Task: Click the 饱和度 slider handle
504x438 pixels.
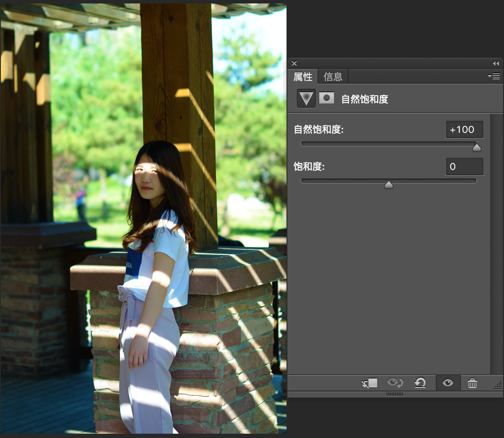Action: [389, 185]
